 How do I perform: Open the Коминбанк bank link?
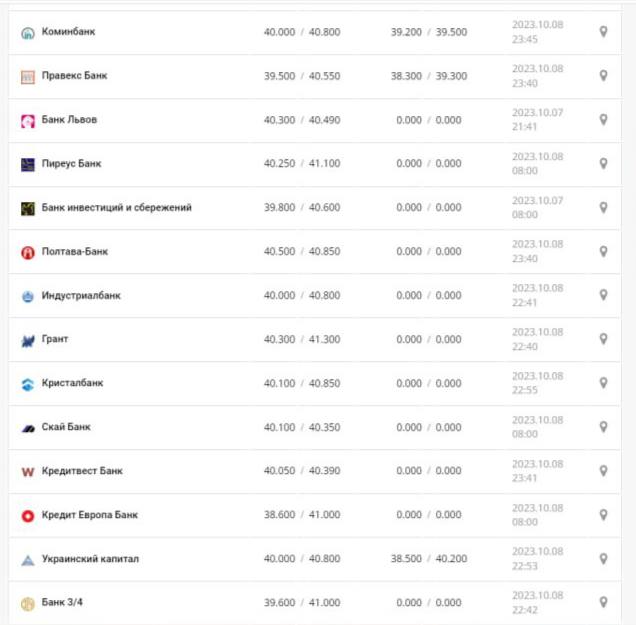(x=68, y=32)
